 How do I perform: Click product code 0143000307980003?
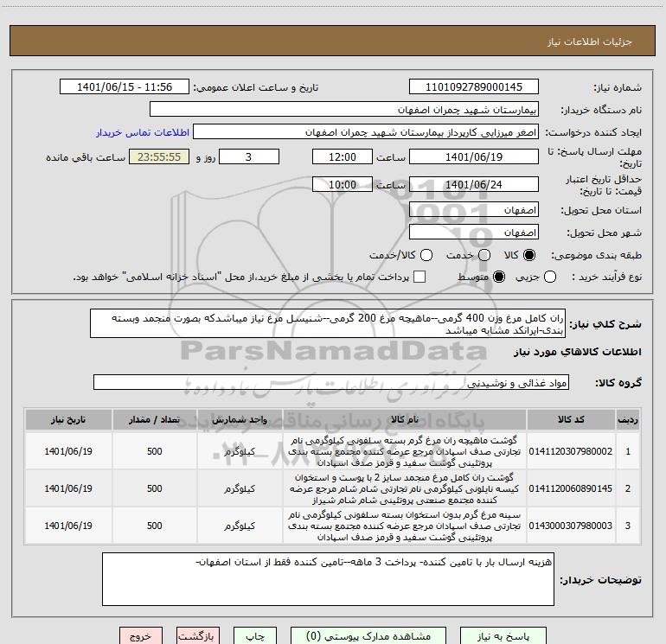pos(571,526)
